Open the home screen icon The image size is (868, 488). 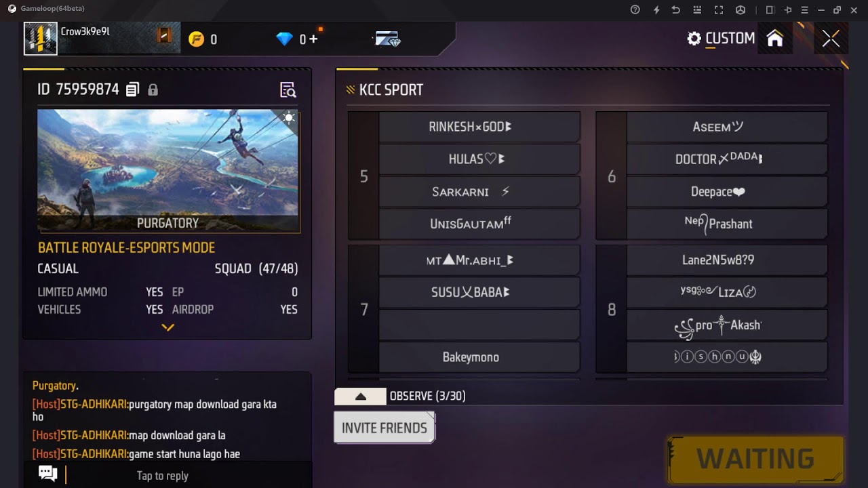tap(775, 39)
